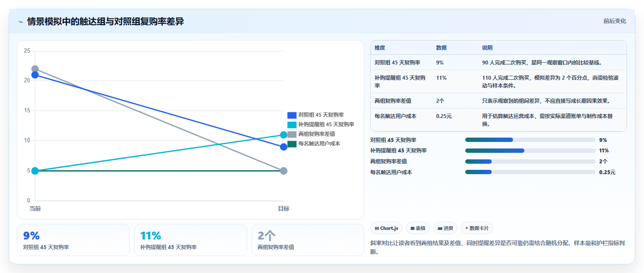Select the 11% 补购提醒组 data card
644x273 pixels.
(x=191, y=240)
